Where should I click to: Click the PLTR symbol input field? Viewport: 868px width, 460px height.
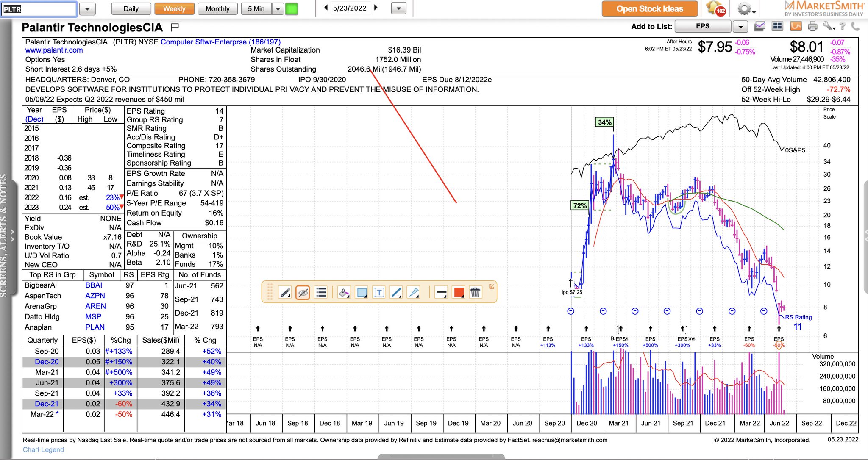(x=39, y=8)
